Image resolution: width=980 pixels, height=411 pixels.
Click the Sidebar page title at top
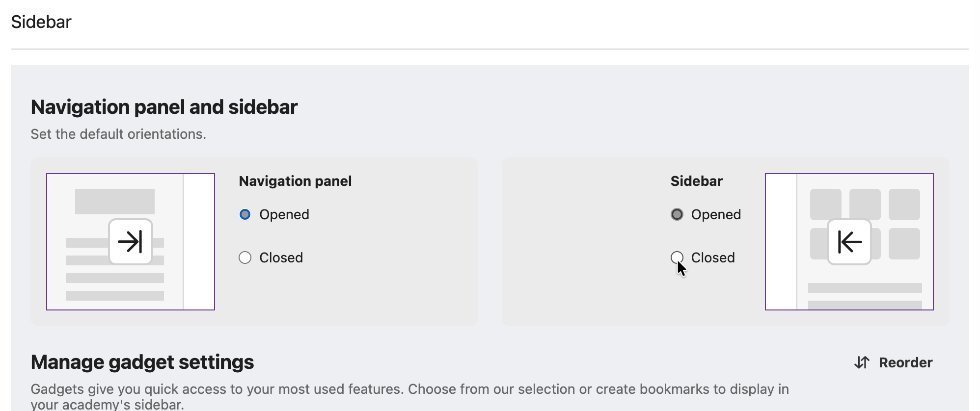point(41,22)
